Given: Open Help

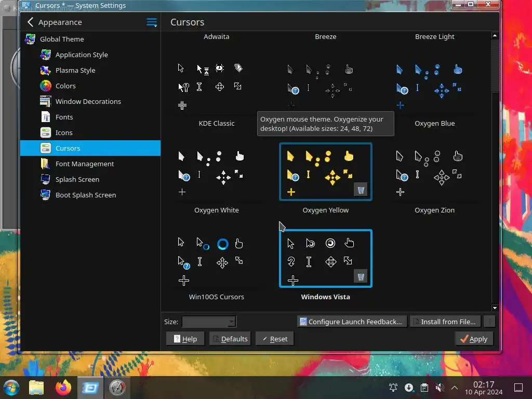Looking at the screenshot, I should 185,339.
